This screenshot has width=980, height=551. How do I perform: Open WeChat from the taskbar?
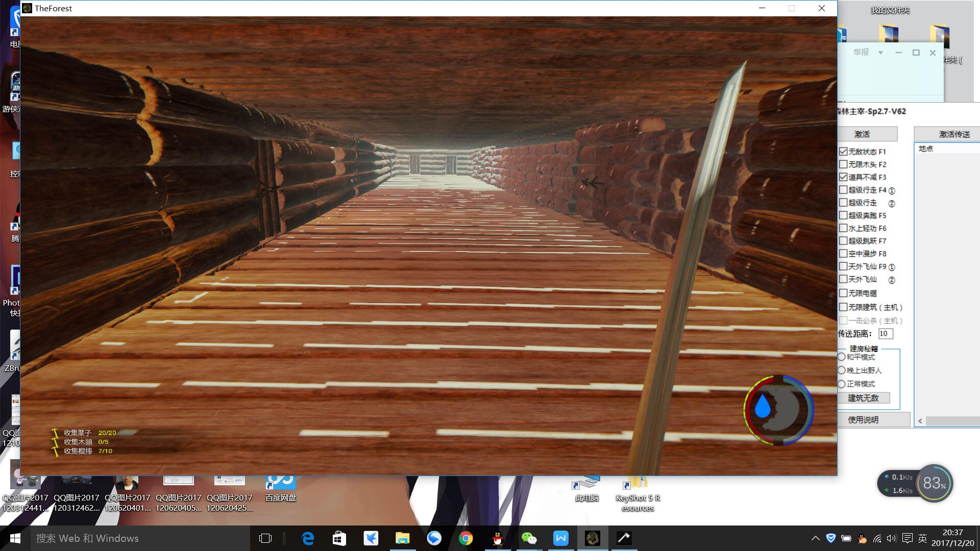(x=529, y=538)
